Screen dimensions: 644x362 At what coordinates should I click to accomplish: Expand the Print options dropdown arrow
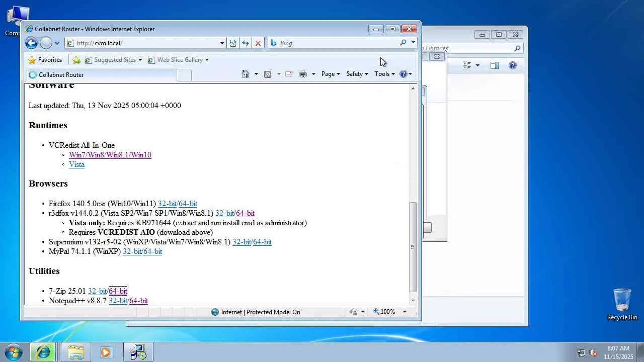click(313, 74)
